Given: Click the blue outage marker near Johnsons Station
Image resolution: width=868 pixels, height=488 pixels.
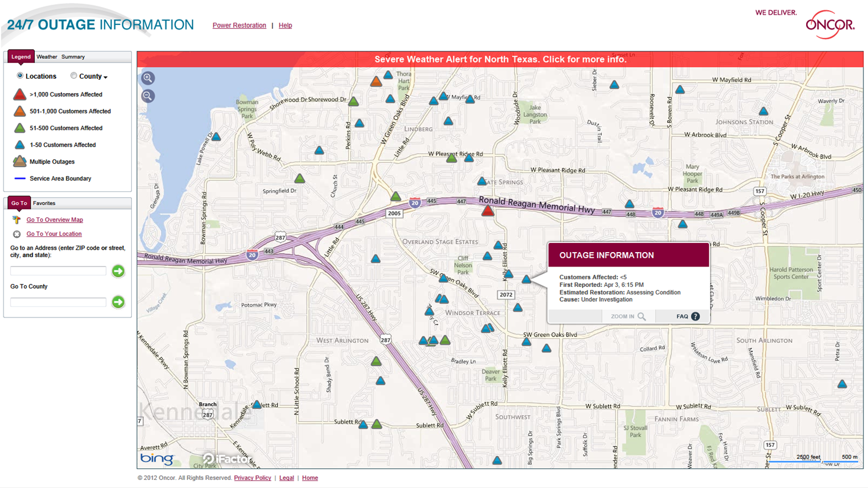Looking at the screenshot, I should coord(763,111).
